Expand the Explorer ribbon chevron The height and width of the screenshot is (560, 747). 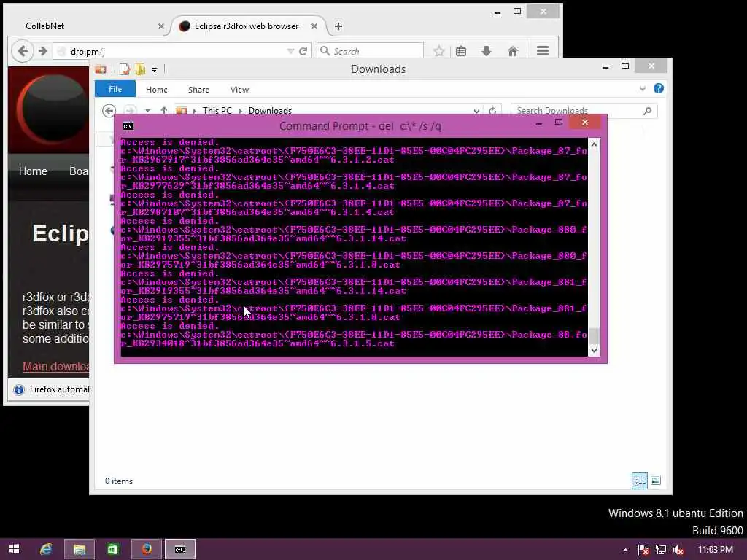tap(643, 88)
